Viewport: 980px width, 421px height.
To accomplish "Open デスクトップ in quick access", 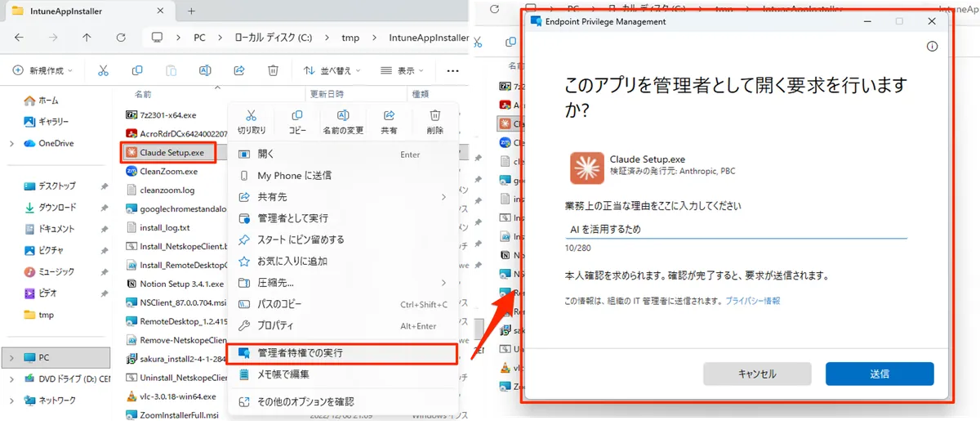I will pos(50,186).
